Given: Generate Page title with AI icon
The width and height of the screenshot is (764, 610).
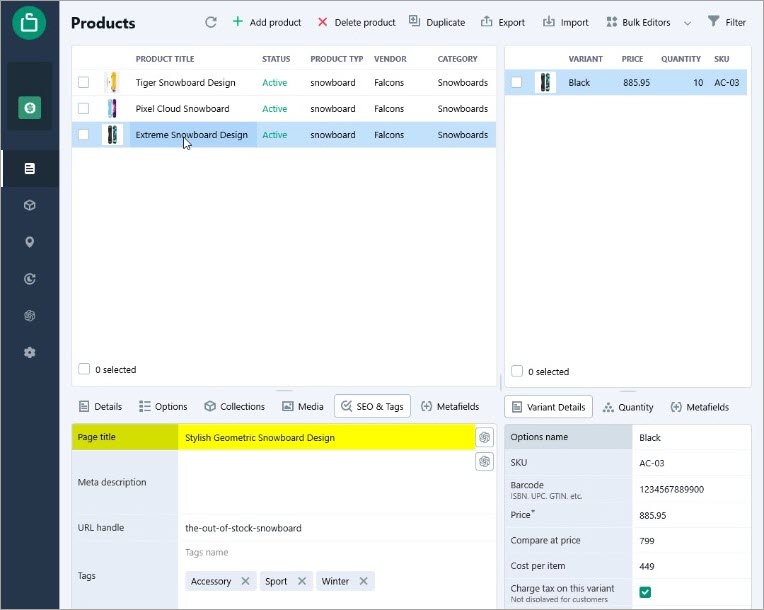Looking at the screenshot, I should click(484, 437).
